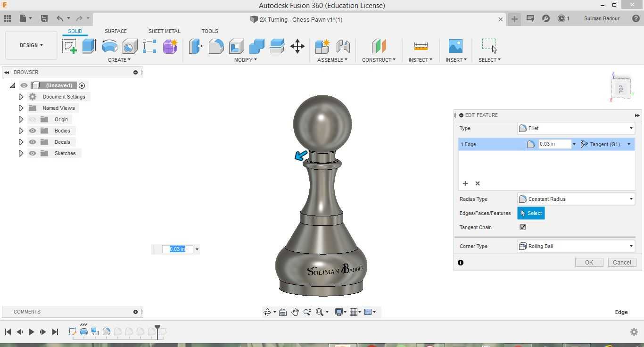Click the Select button for Edges/Faces/Features
Screen dimensions: 644x347
(531, 213)
